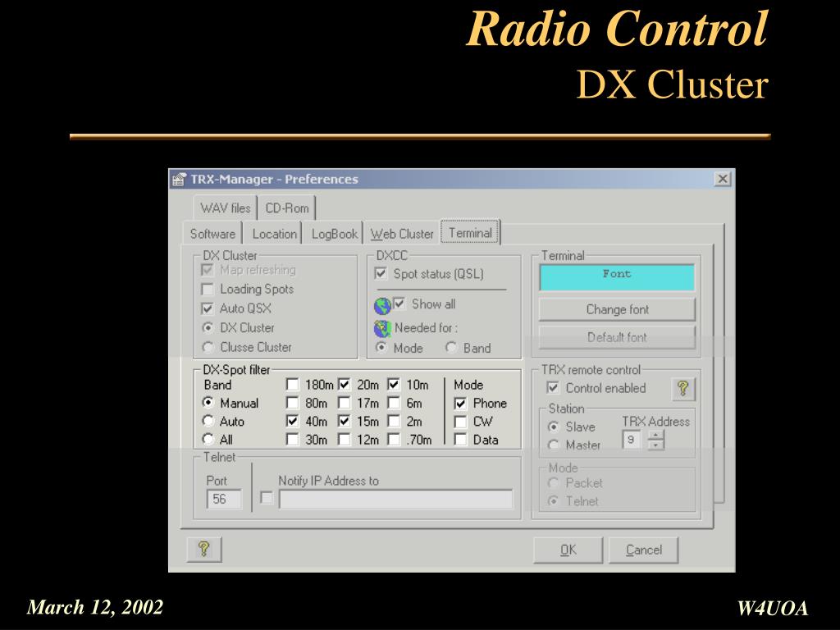This screenshot has width=840, height=630.
Task: Select the Clusse Cluster radio button
Action: [208, 347]
